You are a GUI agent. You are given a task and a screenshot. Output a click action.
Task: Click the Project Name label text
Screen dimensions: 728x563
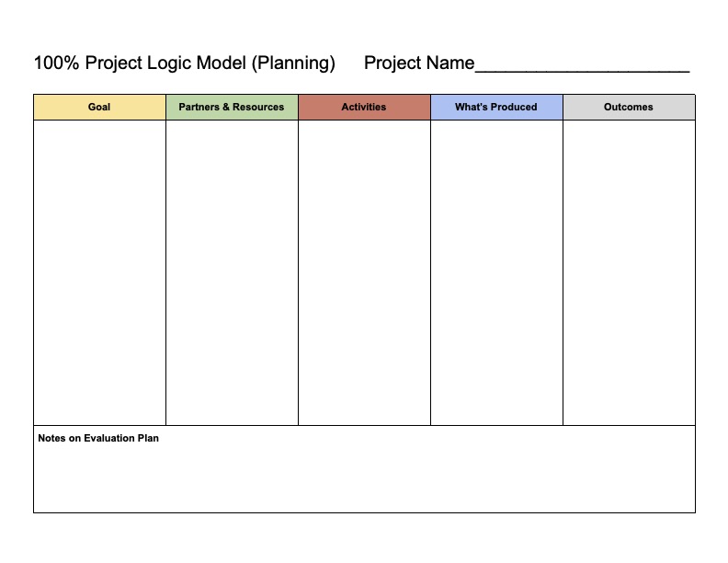pyautogui.click(x=419, y=63)
